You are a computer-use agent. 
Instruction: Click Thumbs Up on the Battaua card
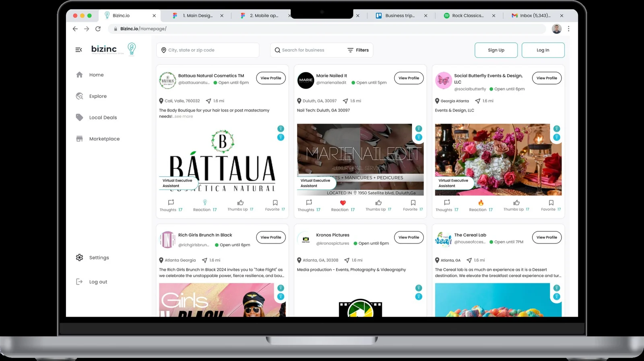(x=240, y=202)
